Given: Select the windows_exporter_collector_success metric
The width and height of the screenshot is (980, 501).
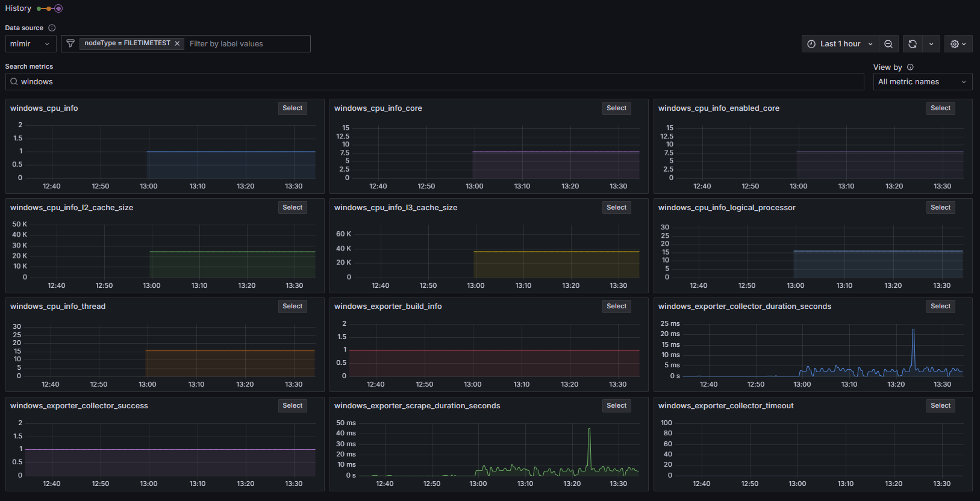Looking at the screenshot, I should click(293, 406).
